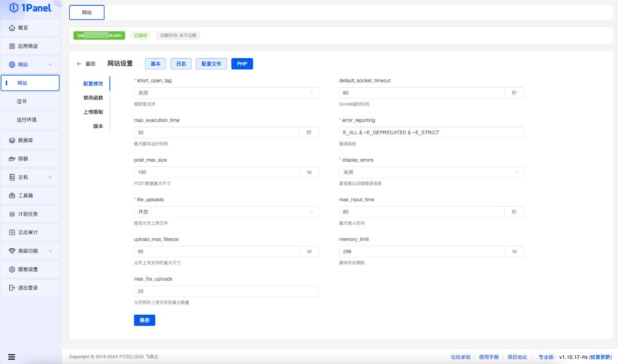
Task: Change display_errors setting via its dropdown
Action: 431,172
